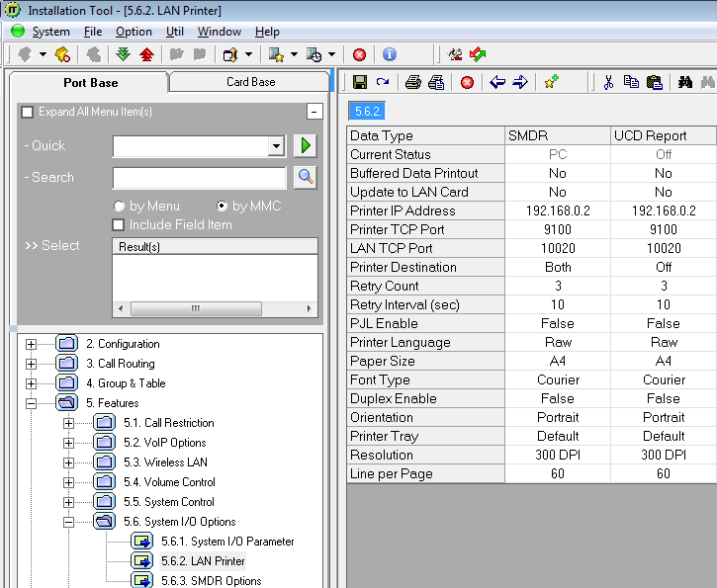
Task: Open the Window menu
Action: (x=219, y=32)
